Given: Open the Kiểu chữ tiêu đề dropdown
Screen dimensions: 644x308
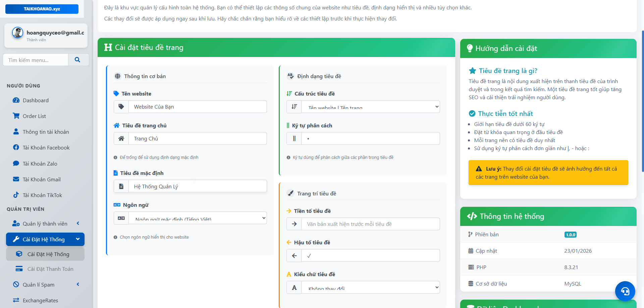Looking at the screenshot, I should (x=370, y=288).
